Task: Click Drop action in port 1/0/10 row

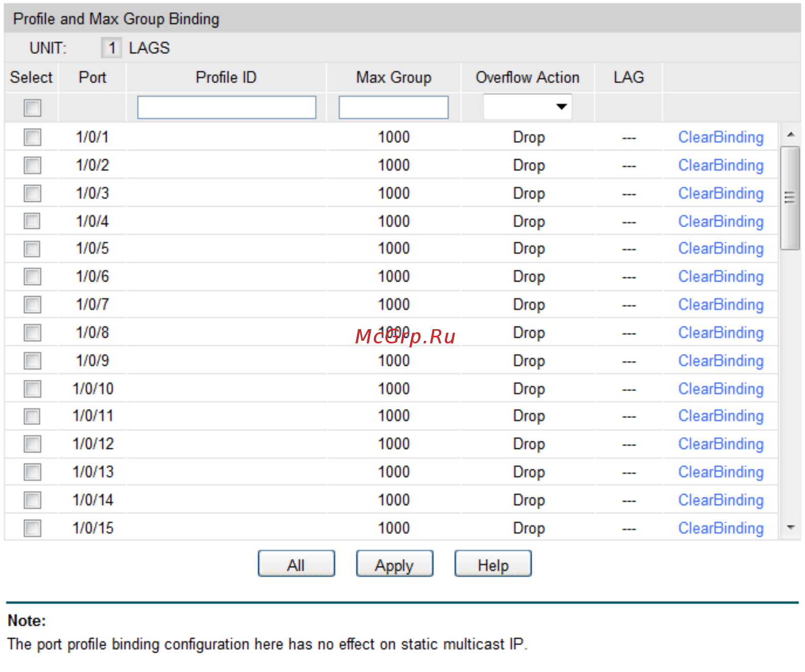Action: click(529, 390)
